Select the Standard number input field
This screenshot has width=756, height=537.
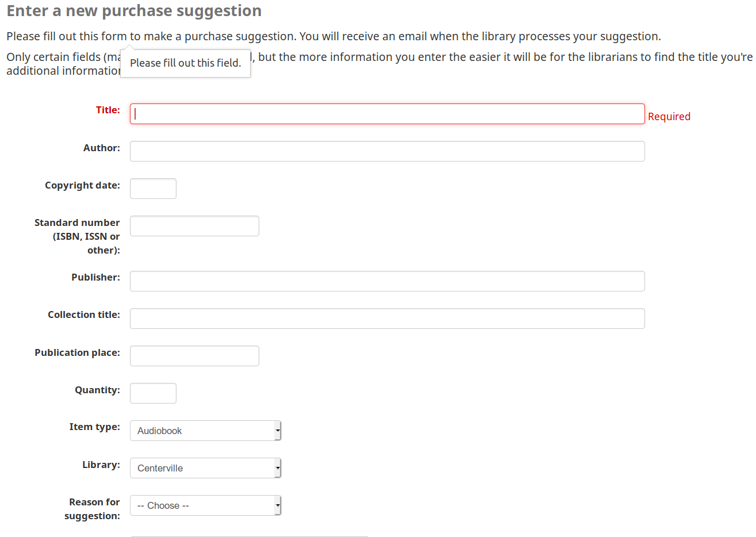[x=194, y=226]
